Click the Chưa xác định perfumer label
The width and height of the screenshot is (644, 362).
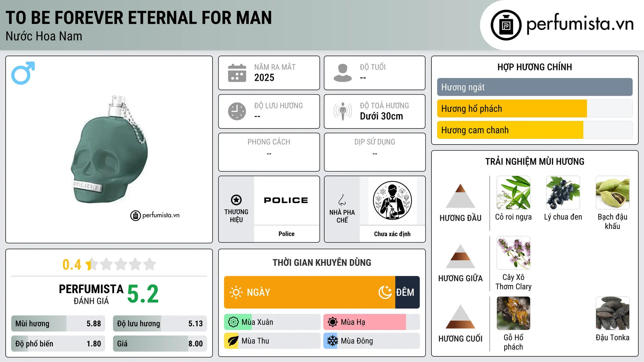pyautogui.click(x=392, y=234)
